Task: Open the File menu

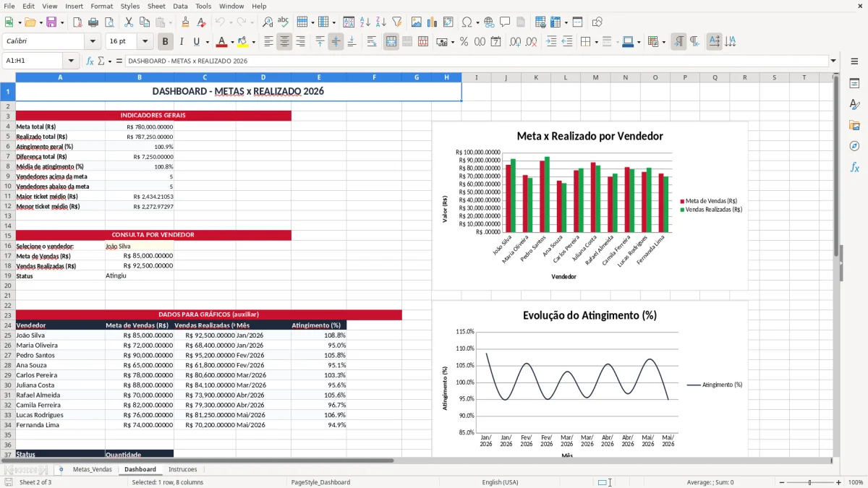Action: click(9, 6)
